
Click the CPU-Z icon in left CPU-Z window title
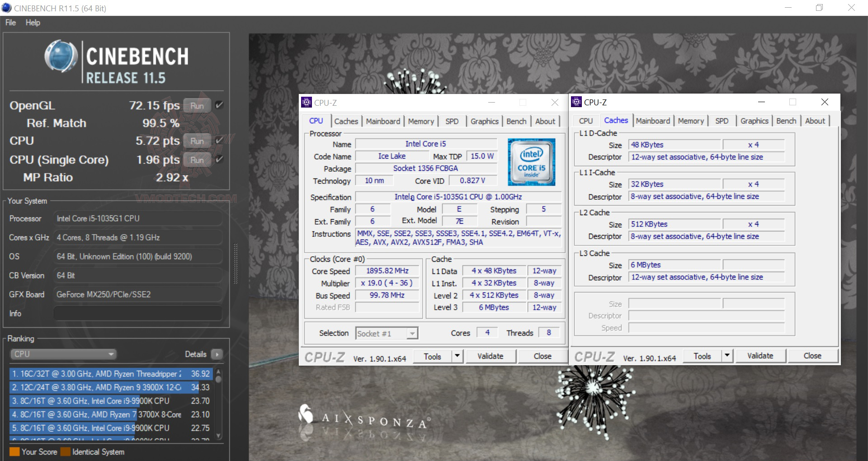coord(307,103)
